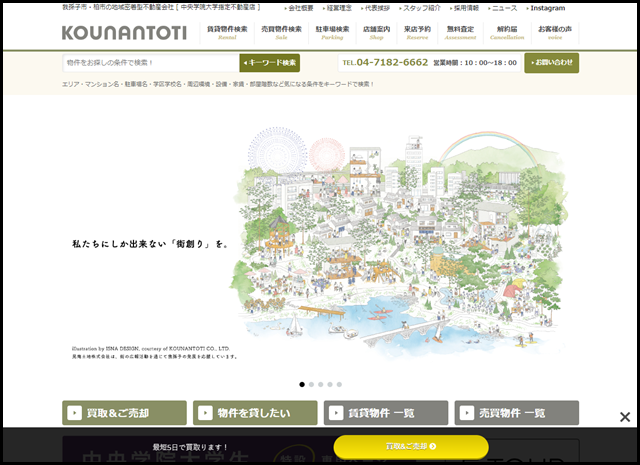Open 解約届 Cancellation menu

point(507,33)
